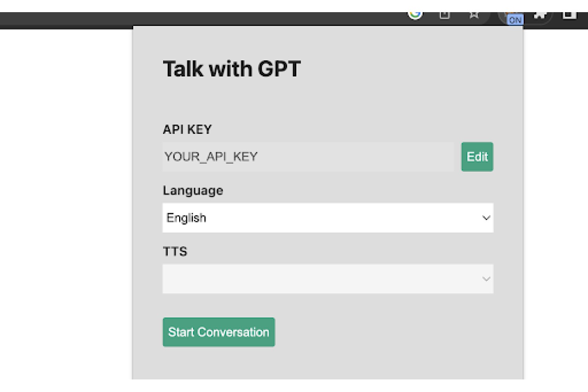
Task: Open the Extensions puzzle icon
Action: [x=540, y=15]
